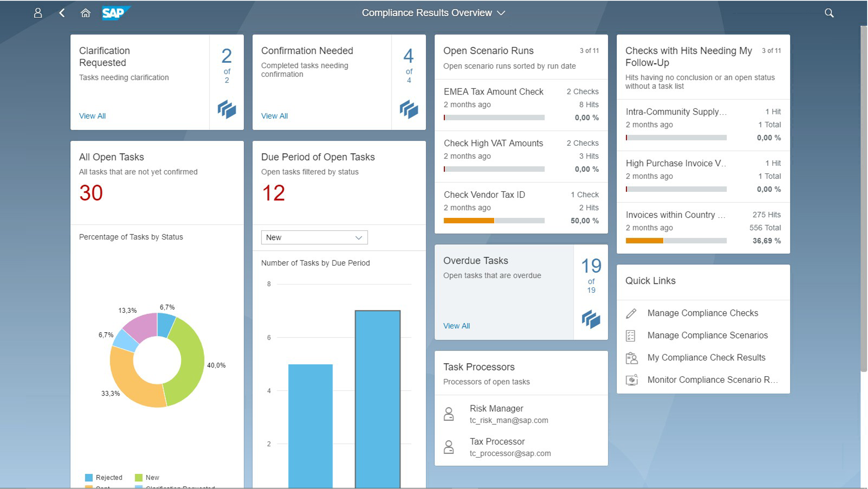Click stacked-cards icon in Confirmation Needed tile

(409, 109)
